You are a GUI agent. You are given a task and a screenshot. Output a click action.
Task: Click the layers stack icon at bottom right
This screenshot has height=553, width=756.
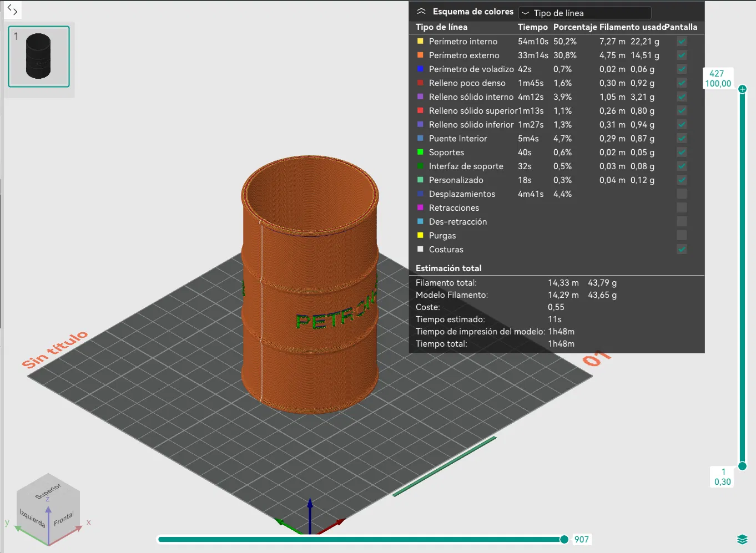click(742, 539)
